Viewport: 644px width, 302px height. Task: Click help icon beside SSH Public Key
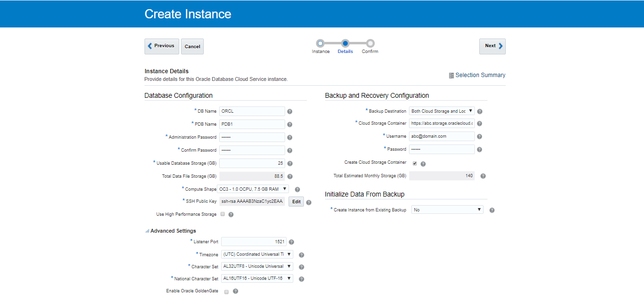[309, 202]
